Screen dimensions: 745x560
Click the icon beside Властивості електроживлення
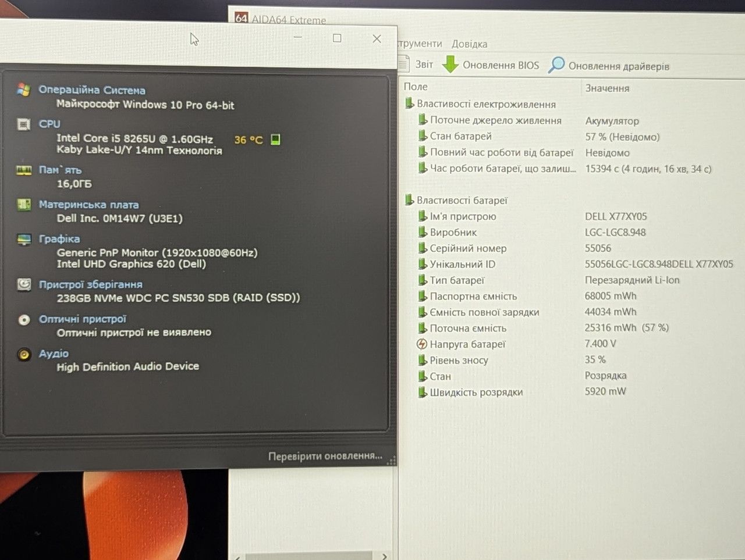click(x=409, y=104)
